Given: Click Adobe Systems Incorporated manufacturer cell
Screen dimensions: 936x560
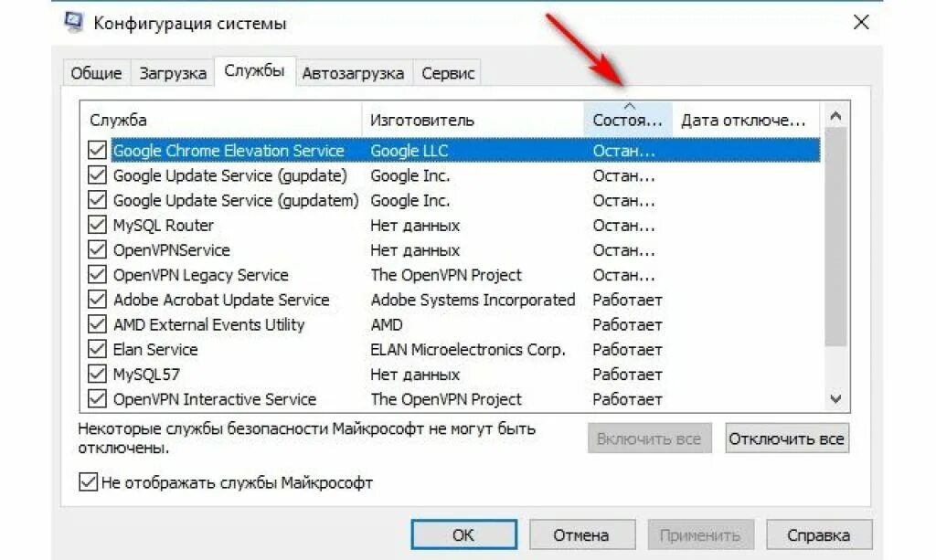Looking at the screenshot, I should pos(473,300).
